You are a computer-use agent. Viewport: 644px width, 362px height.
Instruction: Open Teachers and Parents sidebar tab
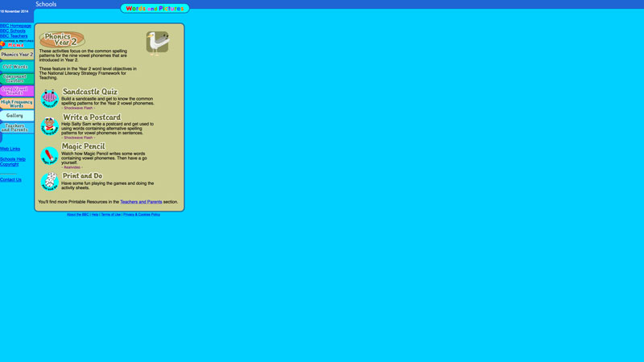[16, 128]
